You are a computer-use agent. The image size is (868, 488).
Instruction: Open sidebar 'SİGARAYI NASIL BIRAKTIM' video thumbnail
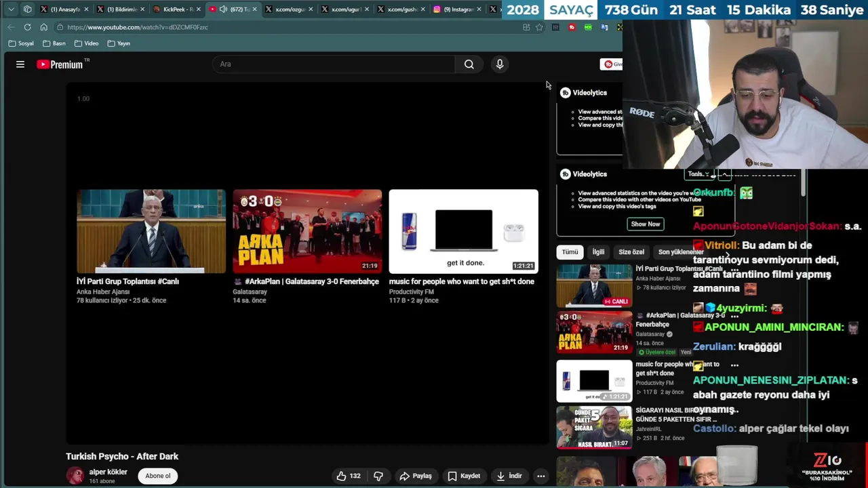click(594, 427)
